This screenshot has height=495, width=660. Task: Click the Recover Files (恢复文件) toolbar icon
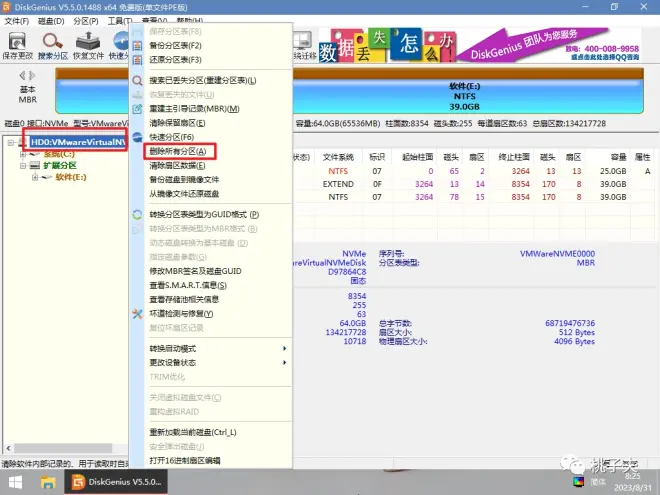(x=88, y=42)
